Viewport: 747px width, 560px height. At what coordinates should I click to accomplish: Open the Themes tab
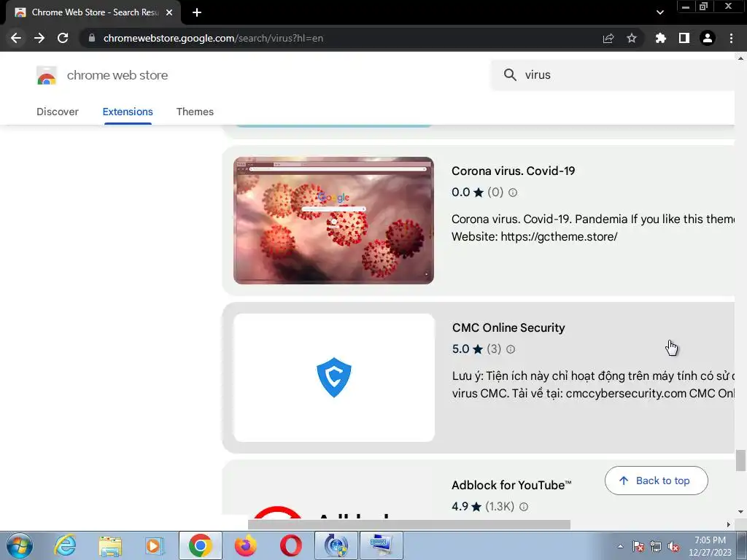195,112
